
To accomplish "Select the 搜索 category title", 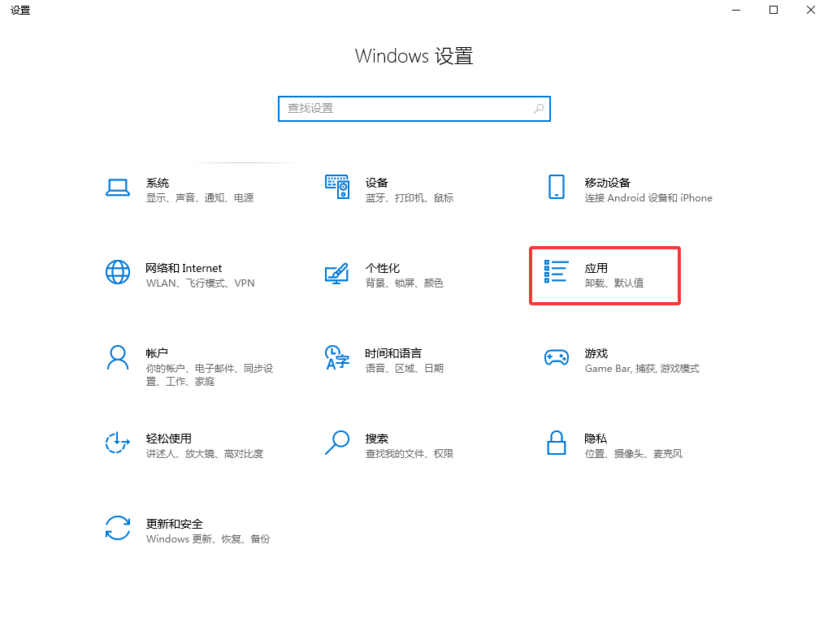I will [x=376, y=439].
